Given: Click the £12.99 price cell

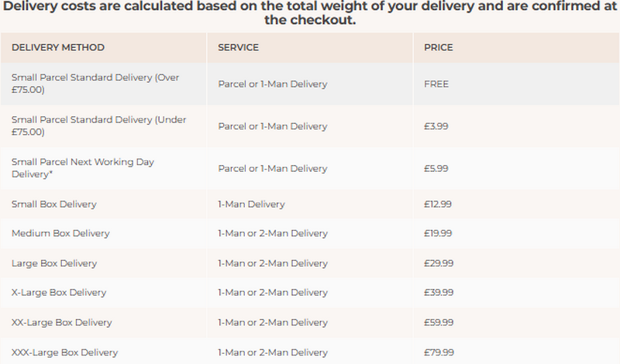Looking at the screenshot, I should (439, 204).
